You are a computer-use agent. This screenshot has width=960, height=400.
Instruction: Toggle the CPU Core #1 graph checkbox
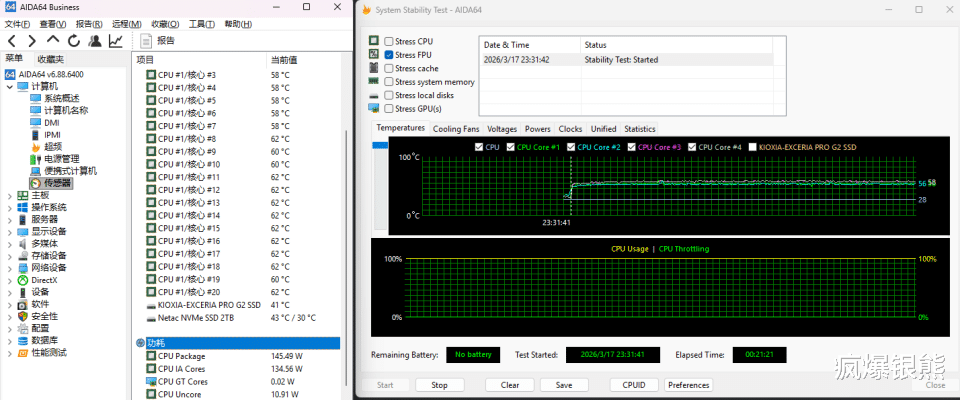(x=510, y=147)
